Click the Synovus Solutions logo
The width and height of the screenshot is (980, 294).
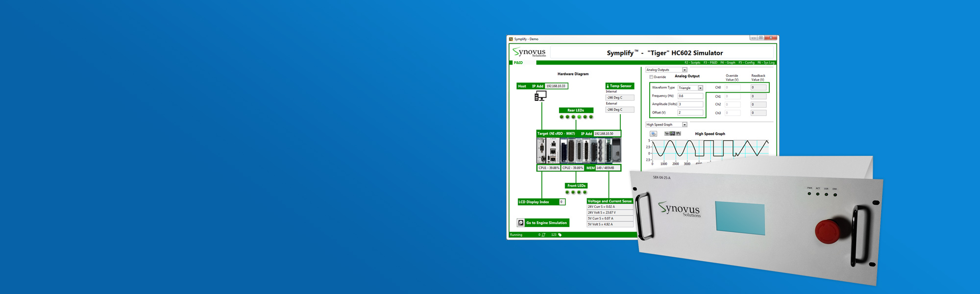529,52
